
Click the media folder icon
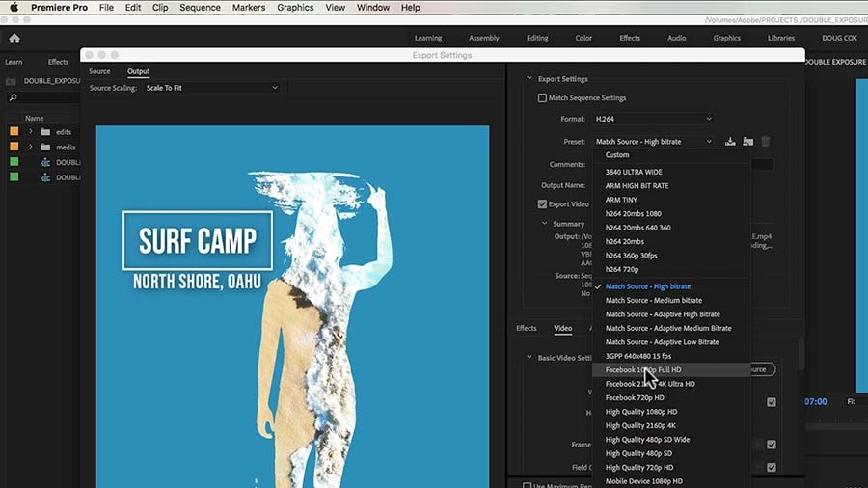[45, 148]
